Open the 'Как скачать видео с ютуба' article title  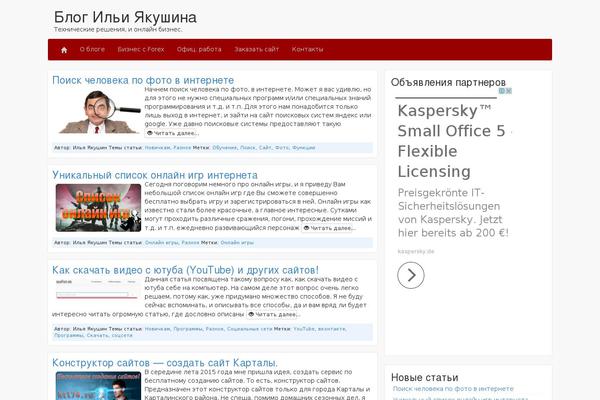click(185, 270)
